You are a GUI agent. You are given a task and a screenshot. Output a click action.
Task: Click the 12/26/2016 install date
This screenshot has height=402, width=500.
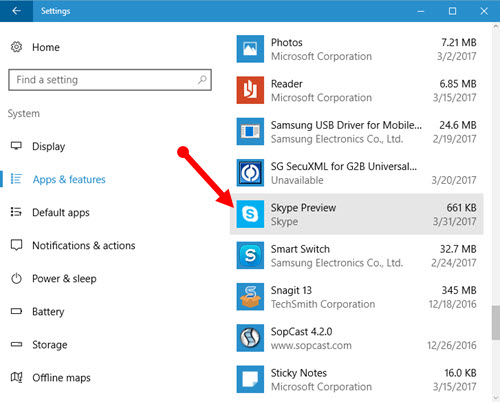[x=452, y=345]
